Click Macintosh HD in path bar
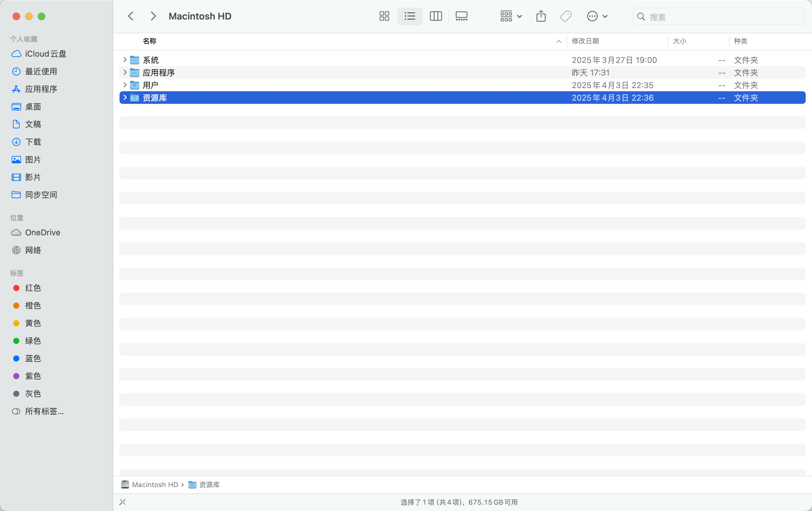 coord(154,485)
